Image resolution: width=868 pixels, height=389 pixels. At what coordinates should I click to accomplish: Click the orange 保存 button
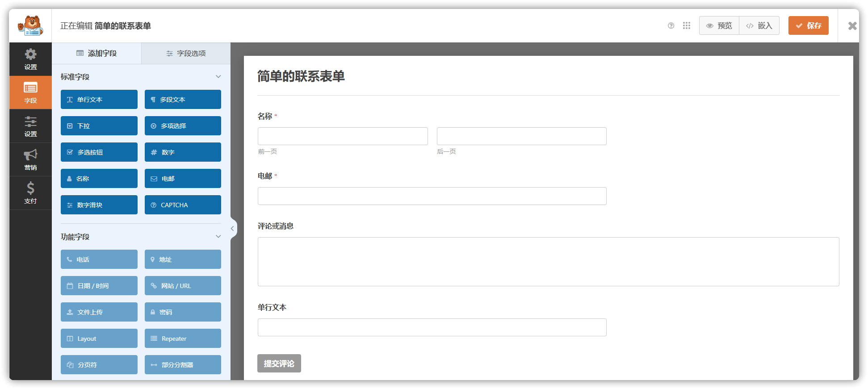click(808, 25)
